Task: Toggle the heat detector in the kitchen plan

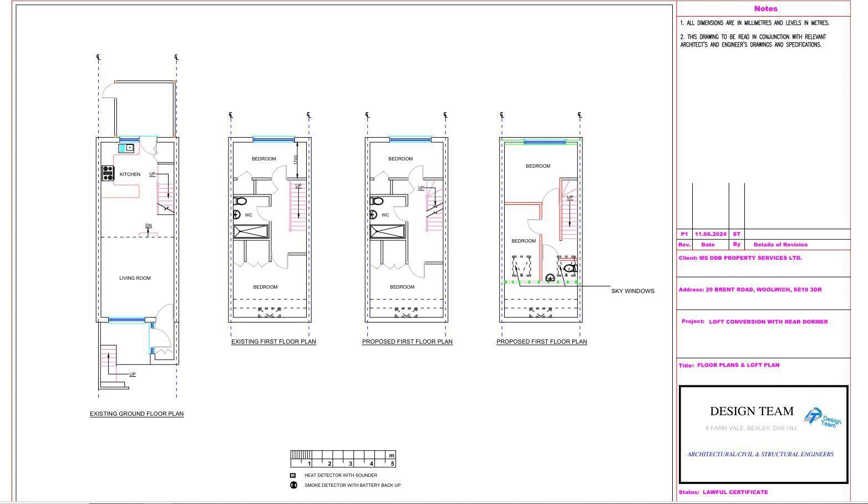Action: coord(129,148)
